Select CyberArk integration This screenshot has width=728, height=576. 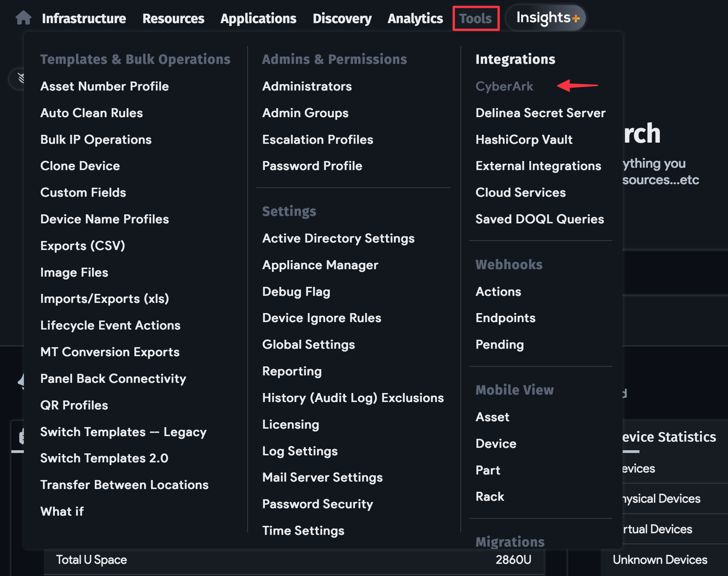[x=504, y=86]
